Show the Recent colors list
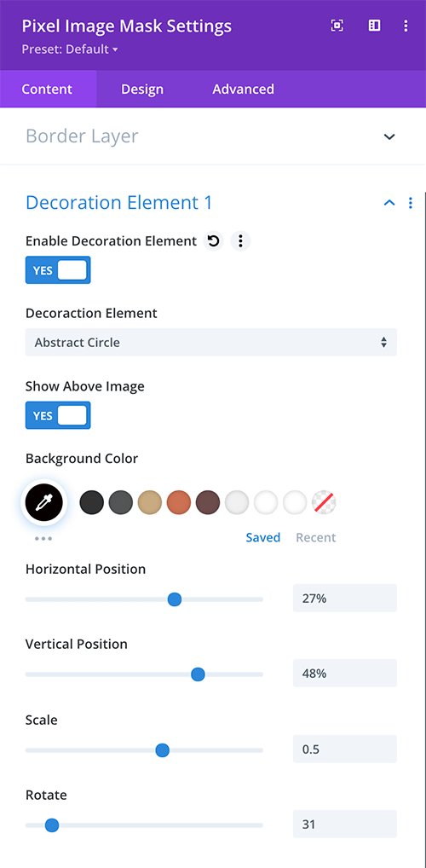The height and width of the screenshot is (868, 426). click(x=316, y=537)
